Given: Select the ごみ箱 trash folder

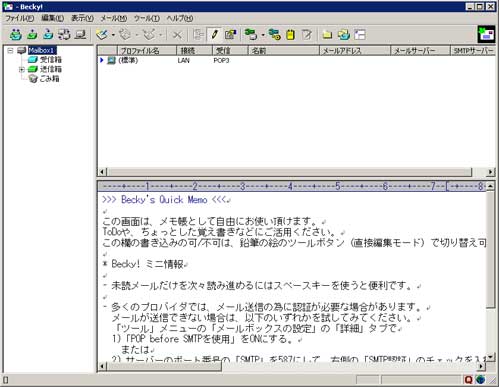Looking at the screenshot, I should (49, 79).
